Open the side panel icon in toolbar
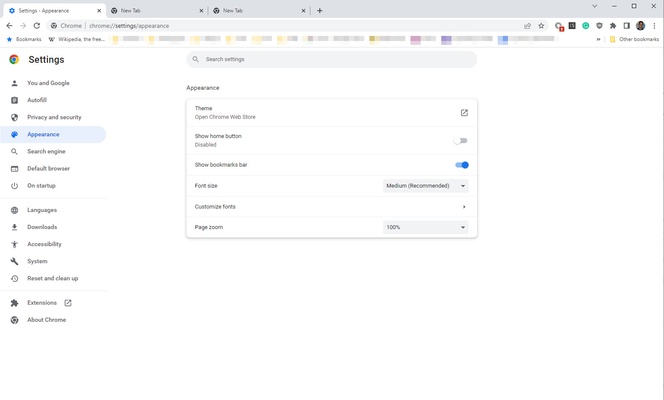This screenshot has width=664, height=400. click(x=626, y=26)
